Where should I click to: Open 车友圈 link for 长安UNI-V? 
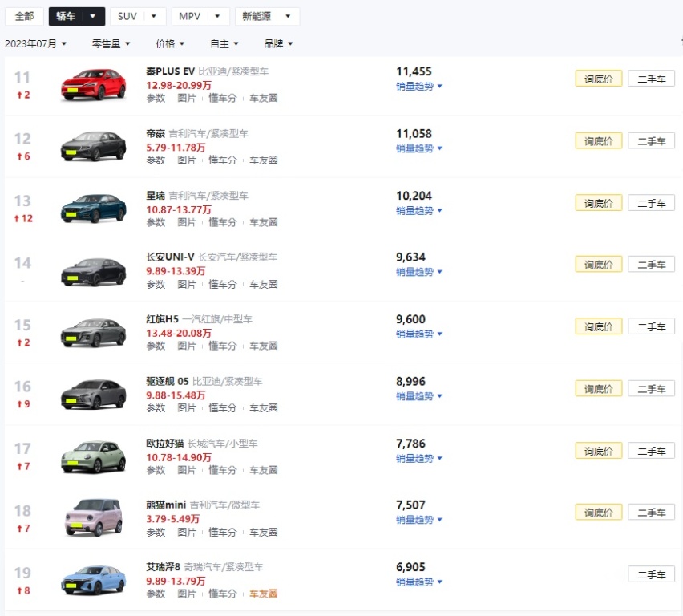click(264, 284)
